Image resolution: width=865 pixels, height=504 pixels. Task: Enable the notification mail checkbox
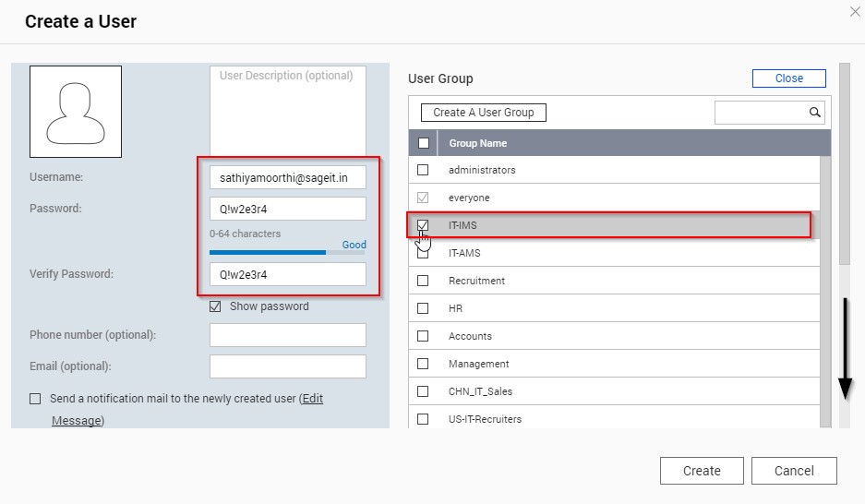(35, 399)
